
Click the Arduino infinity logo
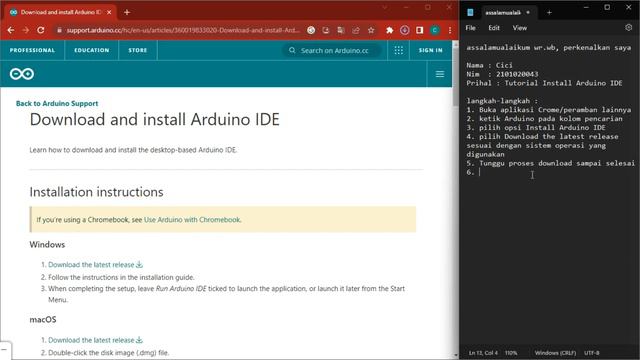(22, 74)
